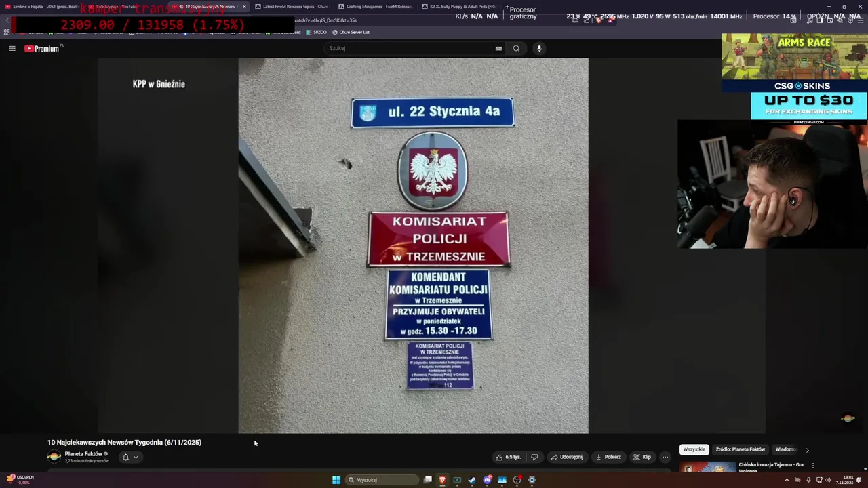868x488 pixels.
Task: Open the on-screen keyboard in search box
Action: coord(498,48)
